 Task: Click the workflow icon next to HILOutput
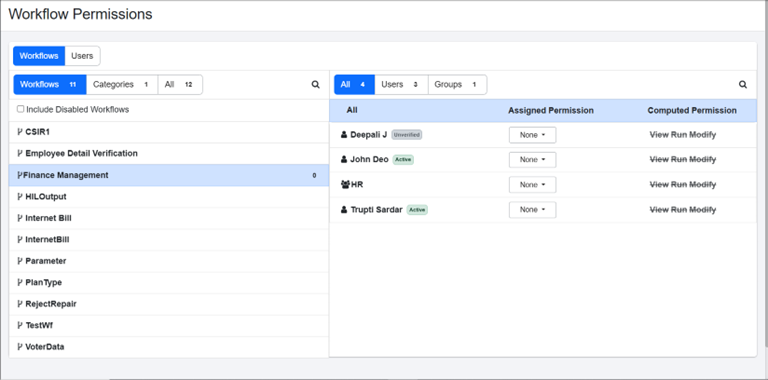click(20, 196)
